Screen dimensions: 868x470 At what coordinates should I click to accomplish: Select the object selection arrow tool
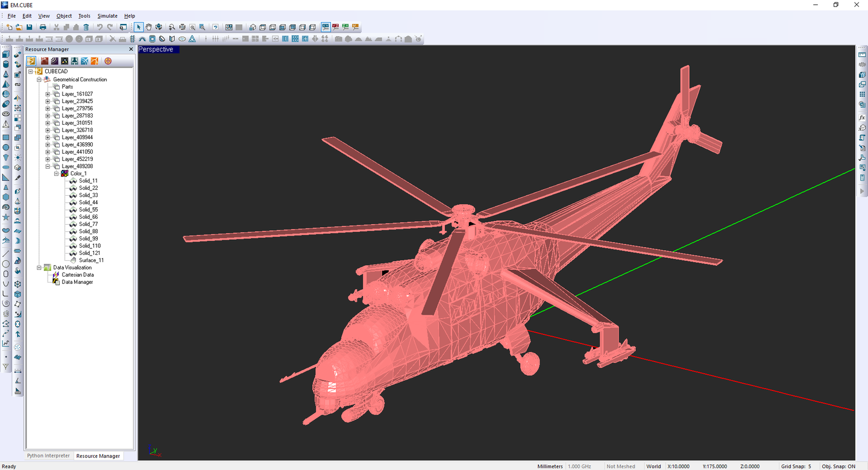click(x=139, y=27)
